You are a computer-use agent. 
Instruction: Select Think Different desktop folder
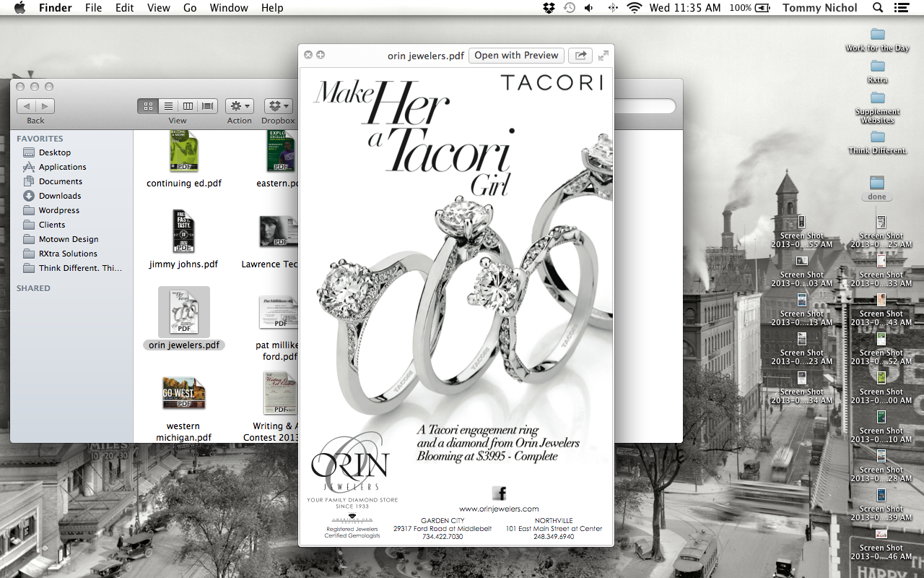[878, 137]
